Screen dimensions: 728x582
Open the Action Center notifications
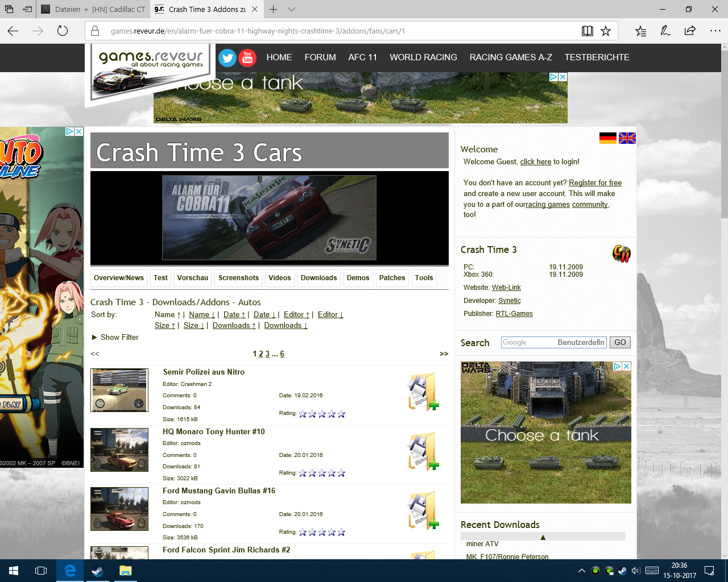coord(709,571)
